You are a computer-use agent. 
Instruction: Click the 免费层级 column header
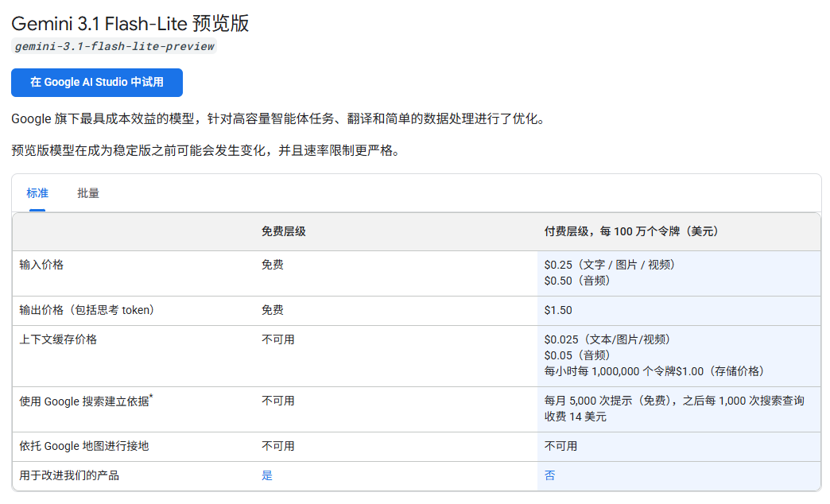tap(283, 231)
